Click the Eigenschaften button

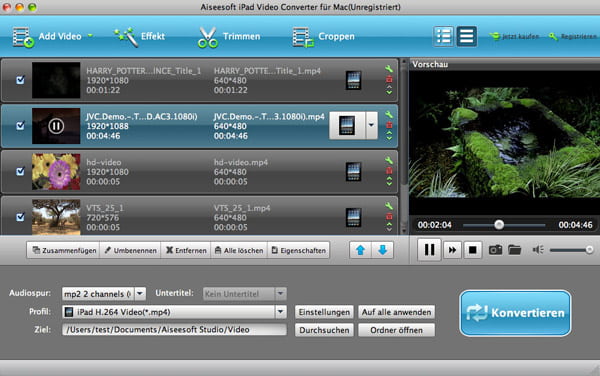pyautogui.click(x=299, y=251)
